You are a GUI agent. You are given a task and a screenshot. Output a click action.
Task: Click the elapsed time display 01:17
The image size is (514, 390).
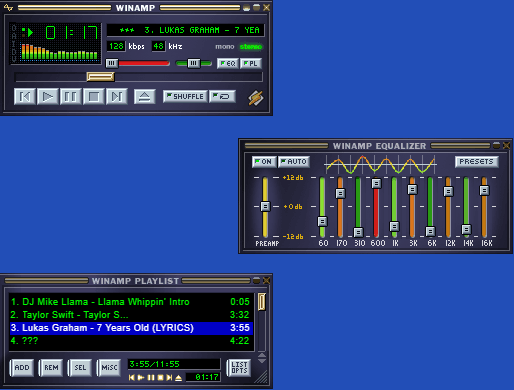(x=71, y=33)
